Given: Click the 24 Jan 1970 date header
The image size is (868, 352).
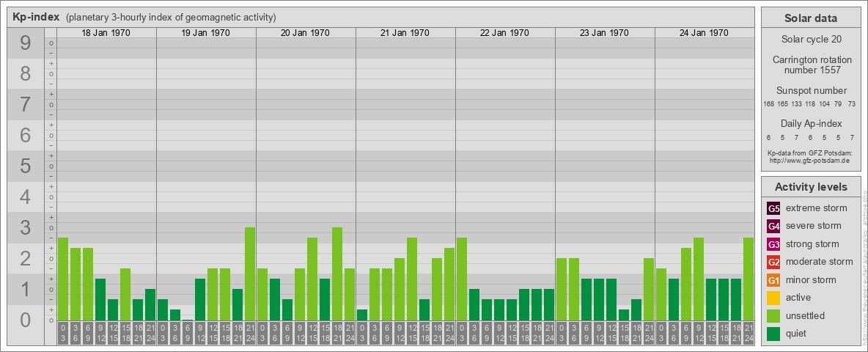Looking at the screenshot, I should point(704,33).
